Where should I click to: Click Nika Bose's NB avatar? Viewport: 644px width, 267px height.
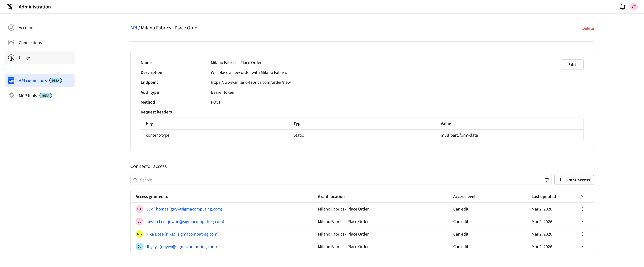pyautogui.click(x=139, y=234)
